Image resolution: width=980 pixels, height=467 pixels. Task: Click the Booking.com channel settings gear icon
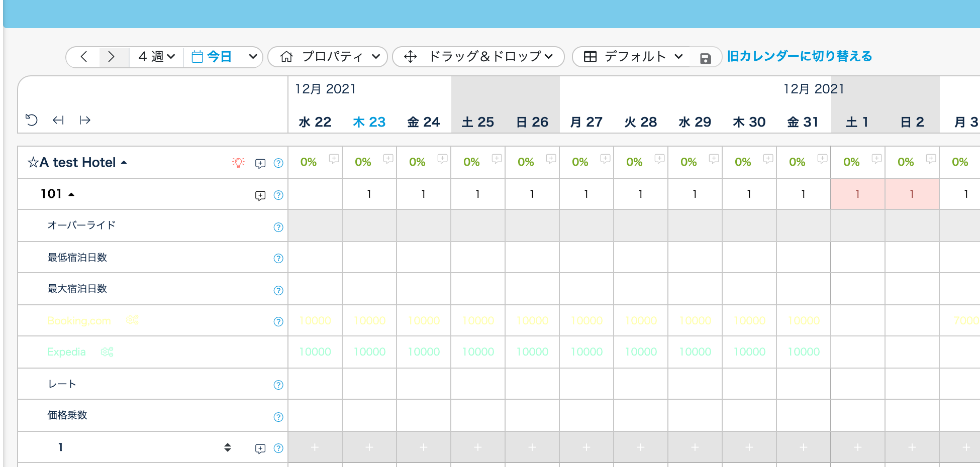coord(132,320)
